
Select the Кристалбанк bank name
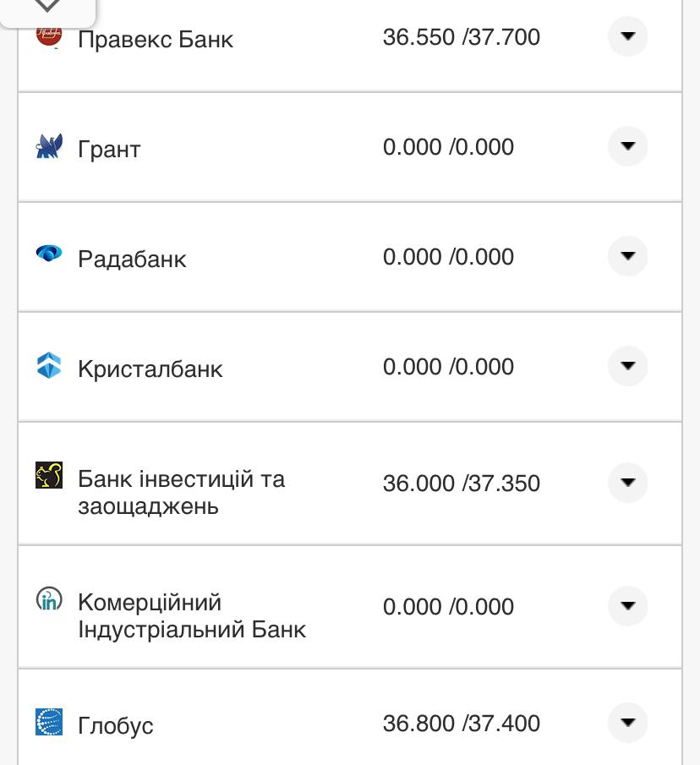coord(150,369)
